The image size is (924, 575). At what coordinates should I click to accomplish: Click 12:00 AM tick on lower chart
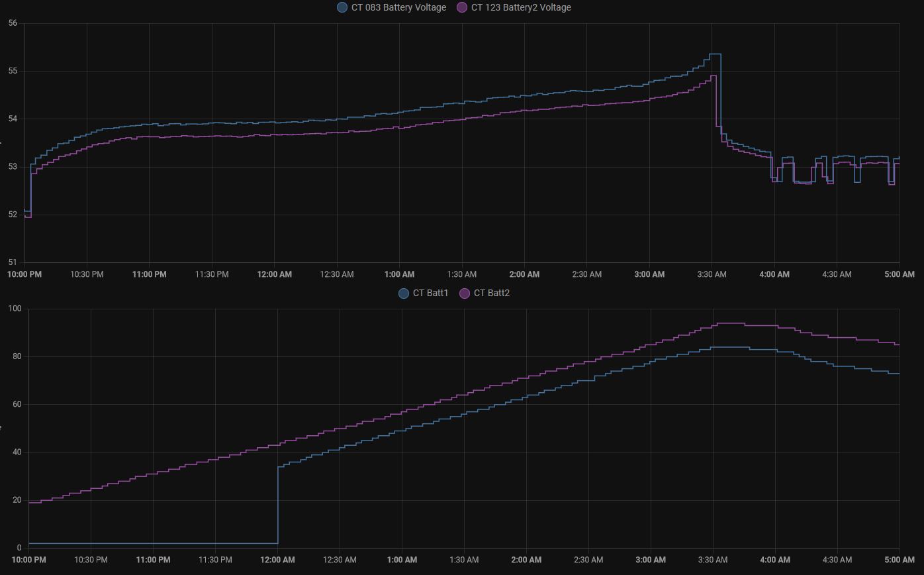[277, 560]
